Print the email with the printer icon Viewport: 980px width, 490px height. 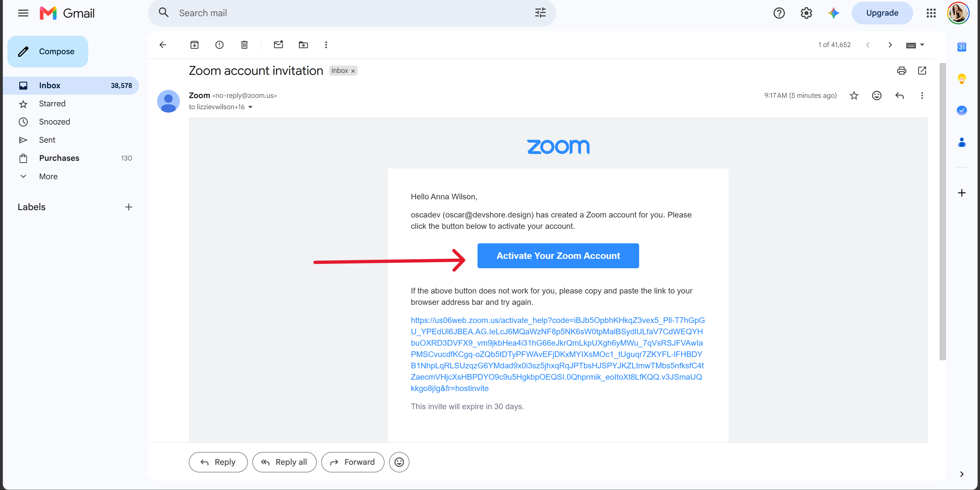901,70
